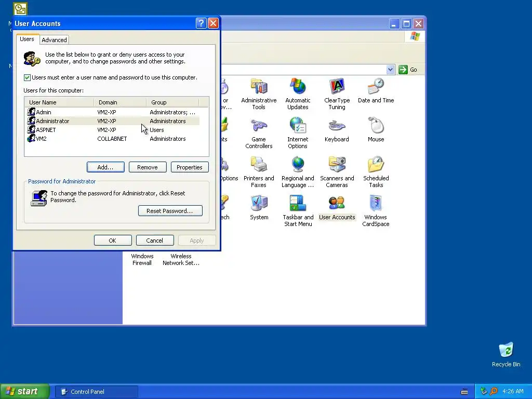This screenshot has width=532, height=399.
Task: Sort the list by Domain column header
Action: click(120, 102)
